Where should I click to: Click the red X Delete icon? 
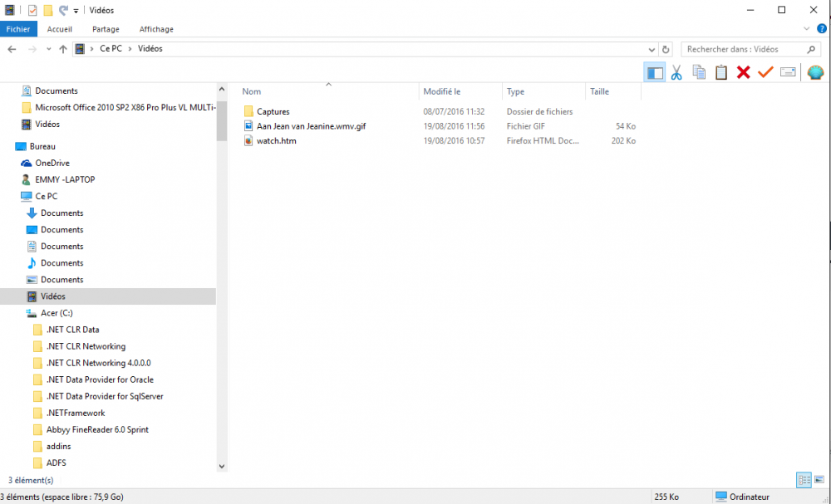[743, 72]
